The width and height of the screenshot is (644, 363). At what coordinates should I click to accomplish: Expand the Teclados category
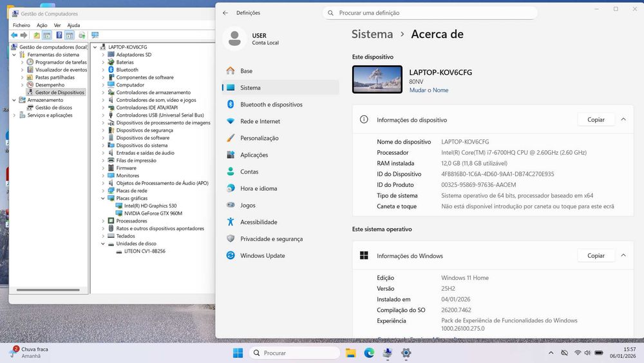coord(103,236)
